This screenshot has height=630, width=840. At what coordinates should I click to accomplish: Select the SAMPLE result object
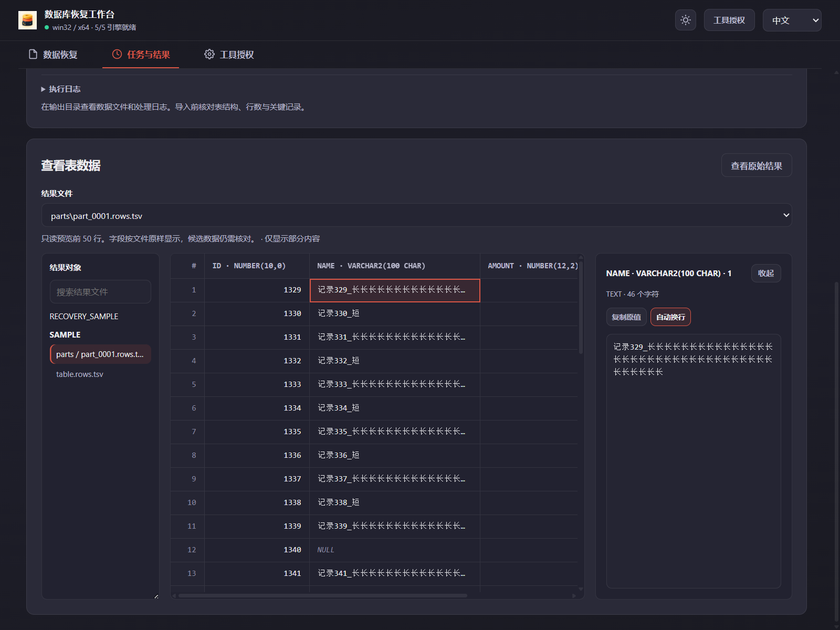point(65,334)
